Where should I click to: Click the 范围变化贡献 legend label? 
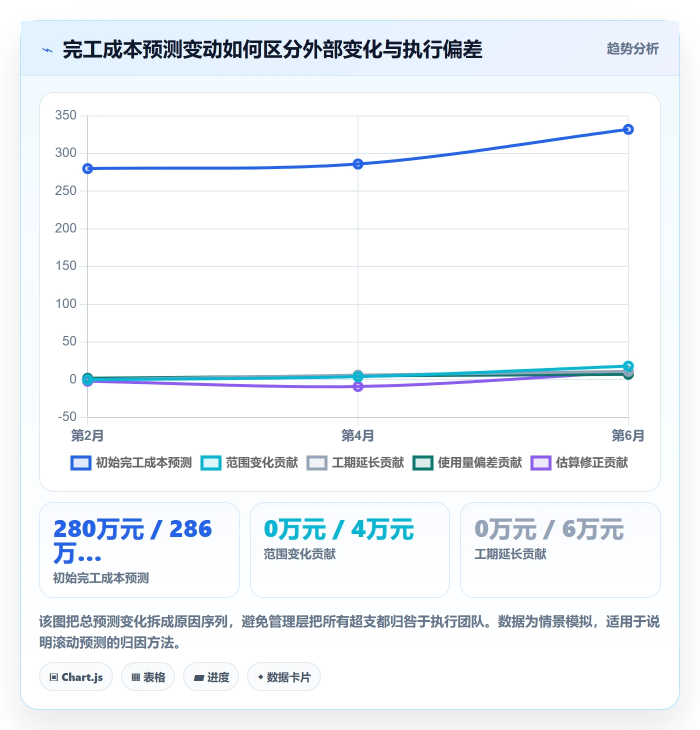tap(261, 463)
